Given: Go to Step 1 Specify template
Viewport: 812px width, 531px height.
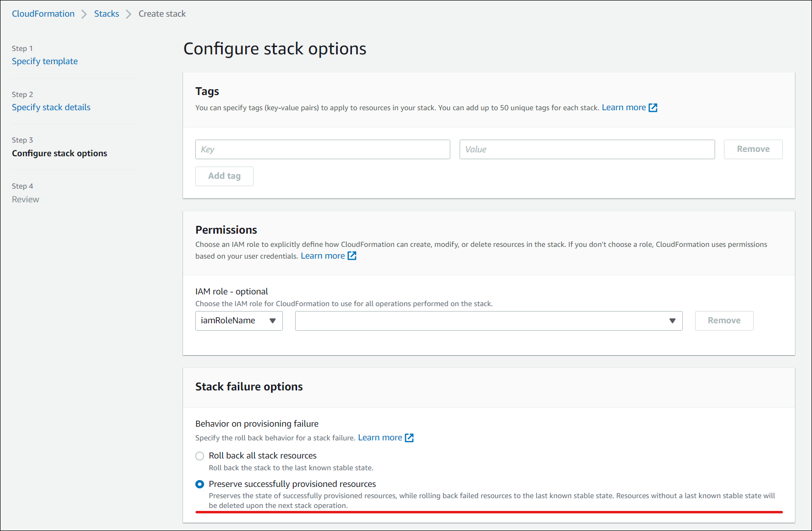Looking at the screenshot, I should click(x=45, y=61).
